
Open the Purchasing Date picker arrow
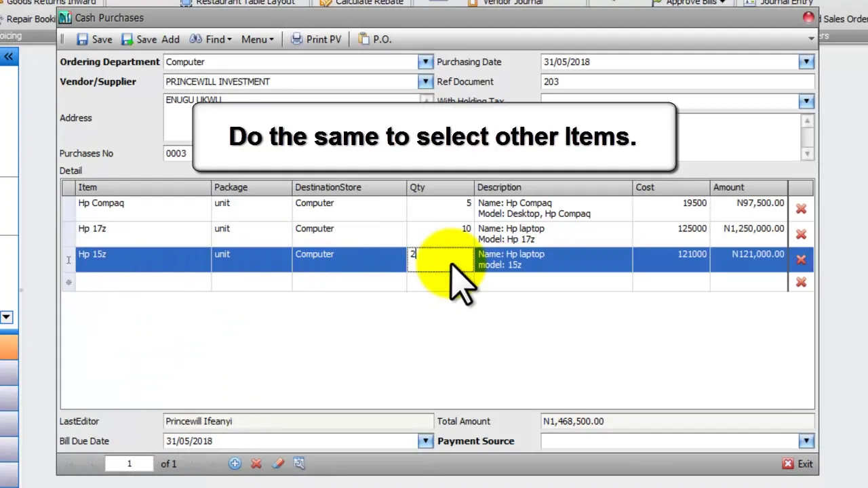[x=806, y=62]
